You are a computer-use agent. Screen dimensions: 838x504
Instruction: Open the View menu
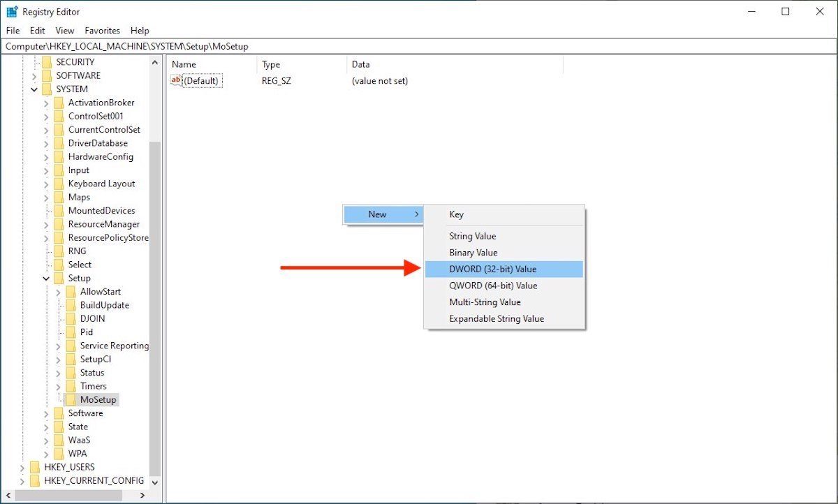pos(65,31)
